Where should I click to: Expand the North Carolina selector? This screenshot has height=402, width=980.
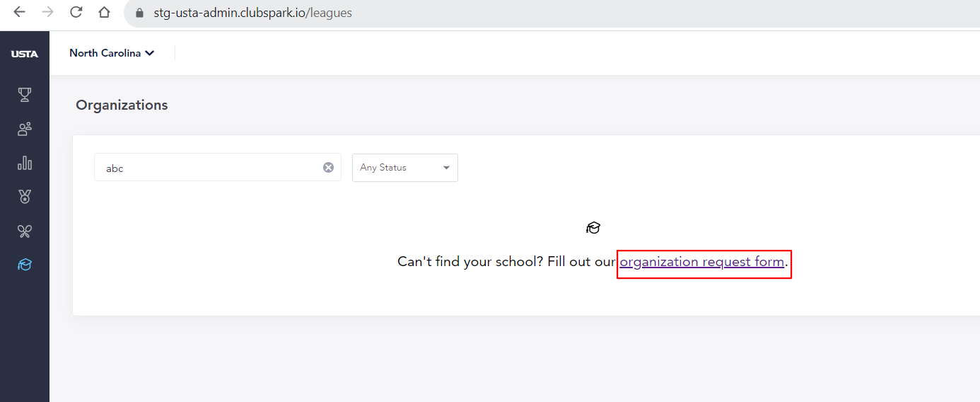coord(112,53)
